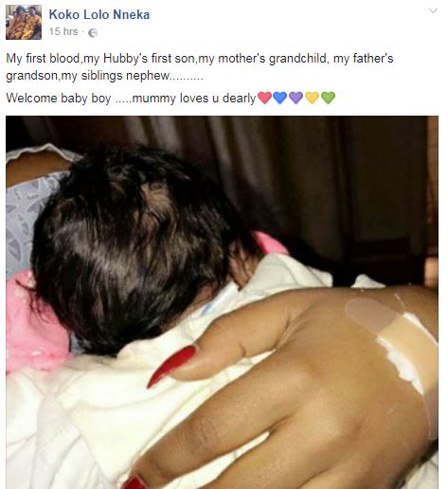Screen dimensions: 448x489
Task: Click the red heart emoji
Action: pos(264,98)
